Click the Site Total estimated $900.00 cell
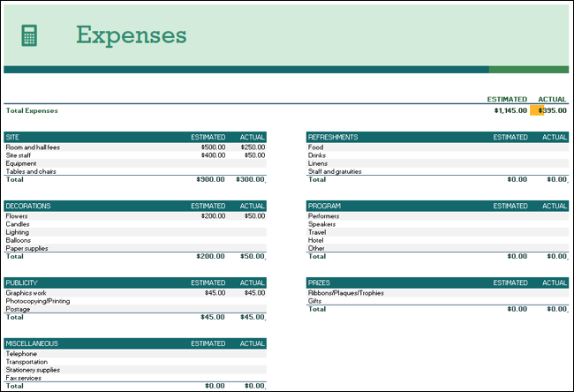Image resolution: width=574 pixels, height=392 pixels. point(210,179)
